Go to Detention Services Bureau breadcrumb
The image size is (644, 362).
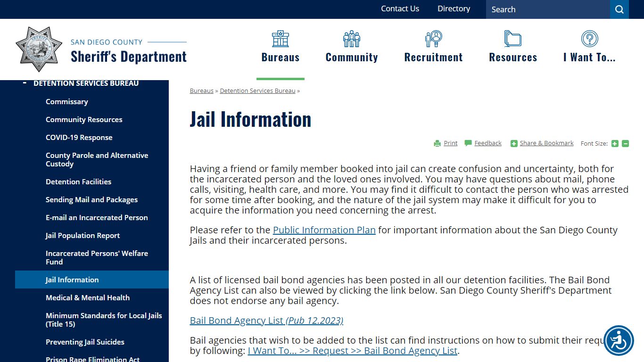coord(257,90)
